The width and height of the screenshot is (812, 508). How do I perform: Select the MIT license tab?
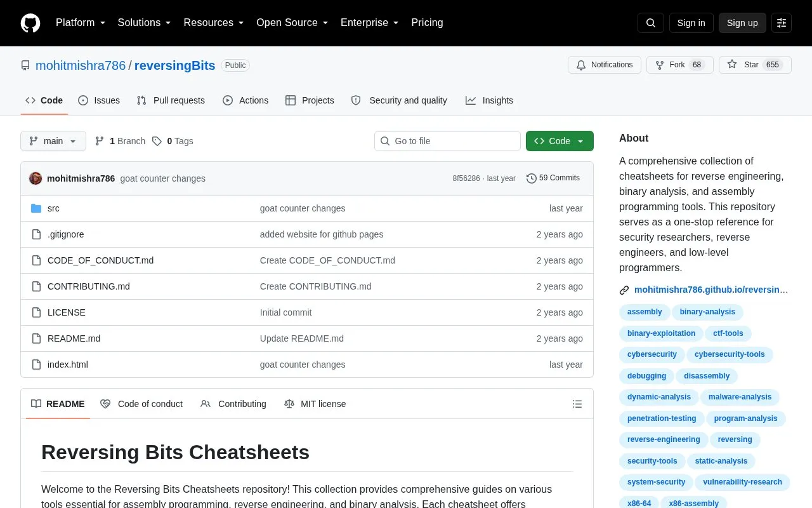tap(315, 404)
